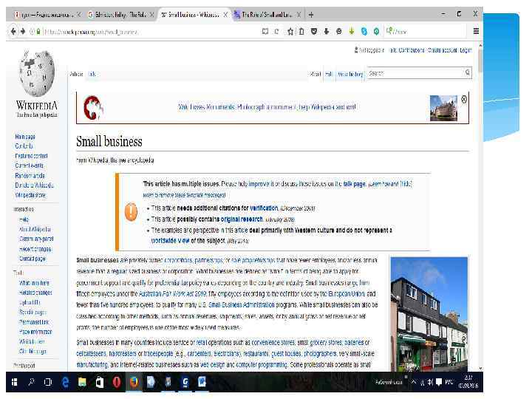The width and height of the screenshot is (532, 399).
Task: Dismiss the Wiki Loves Monuments banner
Action: [464, 99]
